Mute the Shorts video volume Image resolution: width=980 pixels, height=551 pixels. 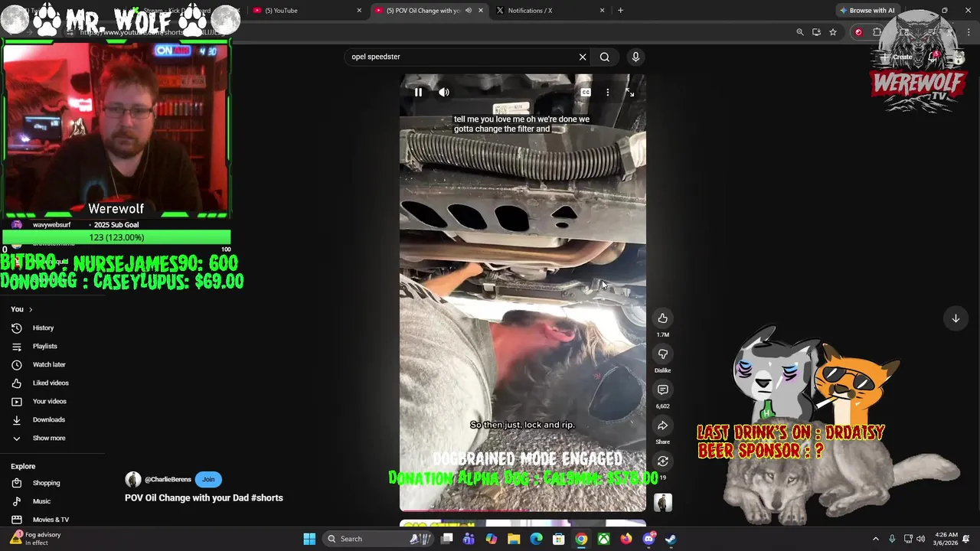tap(444, 92)
